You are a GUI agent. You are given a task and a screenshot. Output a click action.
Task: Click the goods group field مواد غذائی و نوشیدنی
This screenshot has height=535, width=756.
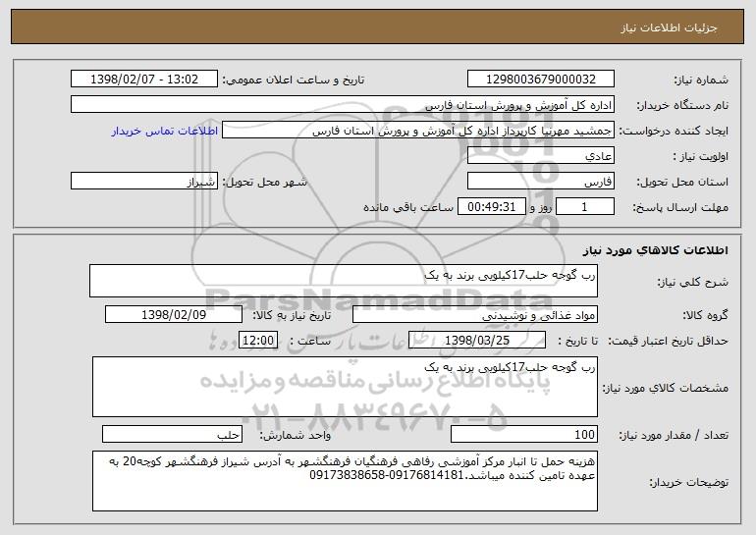475,315
